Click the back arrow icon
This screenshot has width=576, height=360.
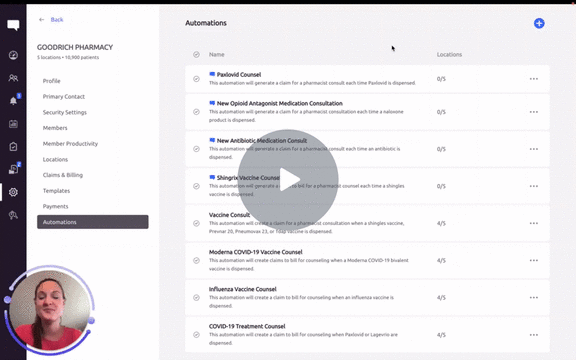pyautogui.click(x=42, y=19)
